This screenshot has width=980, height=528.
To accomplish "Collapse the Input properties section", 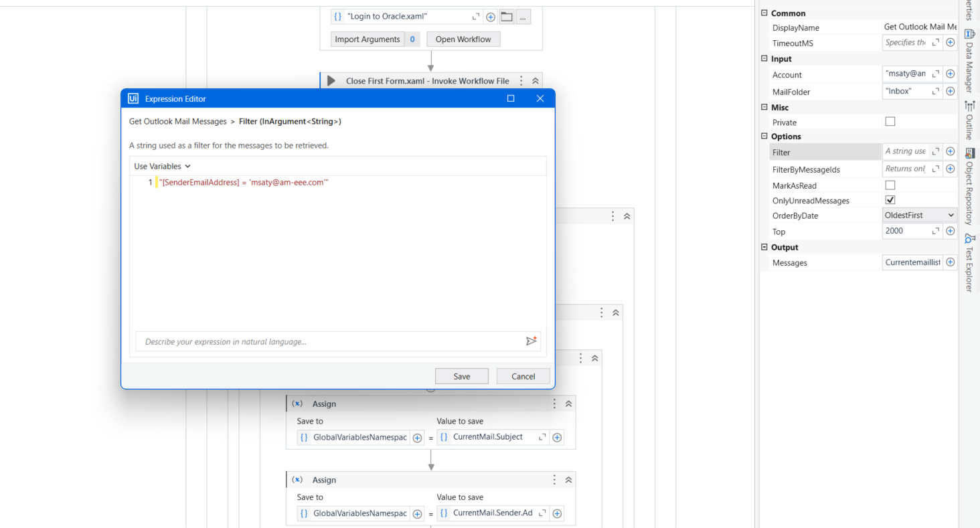I will coord(764,59).
